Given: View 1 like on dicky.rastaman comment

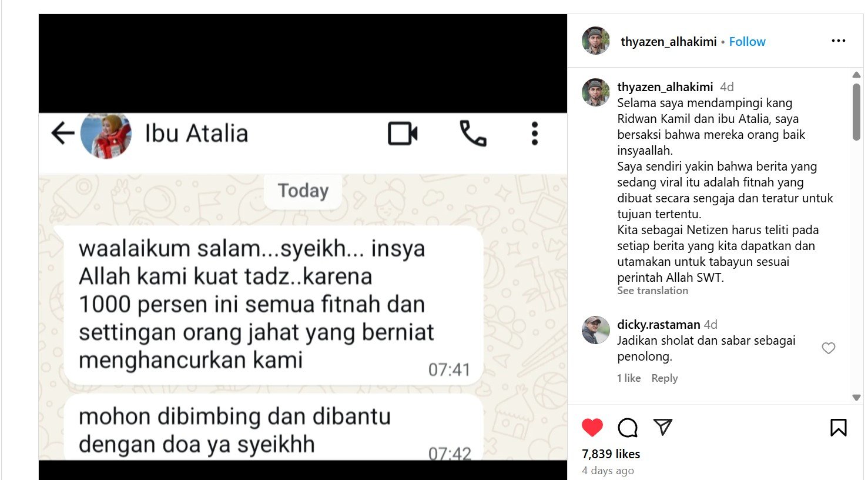Looking at the screenshot, I should coord(629,378).
